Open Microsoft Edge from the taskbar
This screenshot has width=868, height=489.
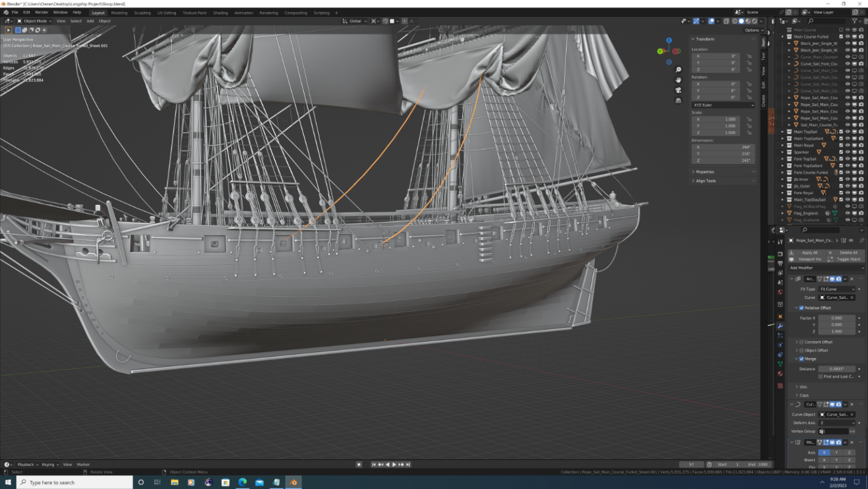(242, 482)
